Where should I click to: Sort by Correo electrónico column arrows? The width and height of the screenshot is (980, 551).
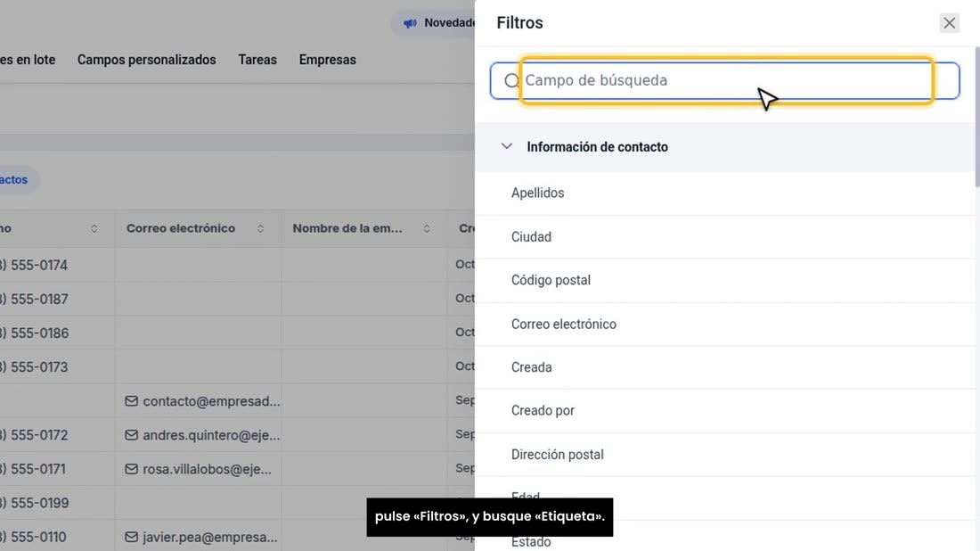coord(261,229)
